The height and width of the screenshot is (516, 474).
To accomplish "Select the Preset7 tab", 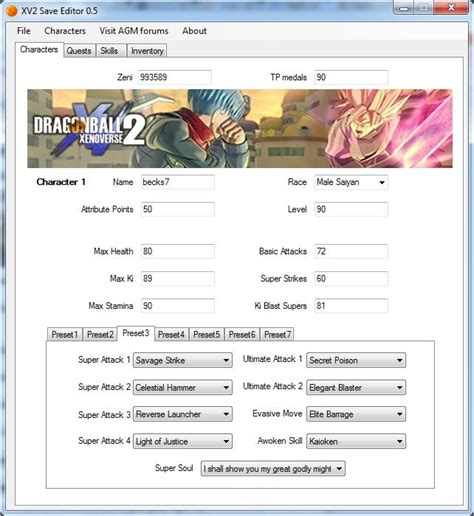I will click(x=277, y=334).
